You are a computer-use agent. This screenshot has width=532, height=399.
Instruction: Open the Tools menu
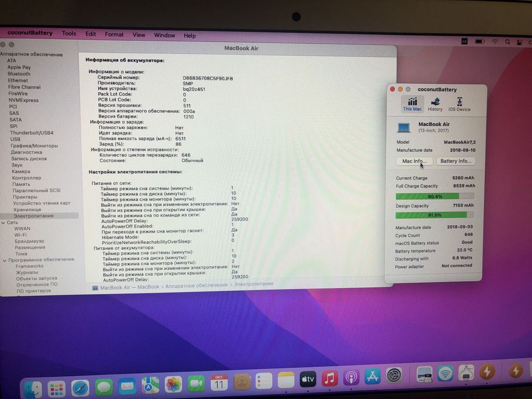69,34
